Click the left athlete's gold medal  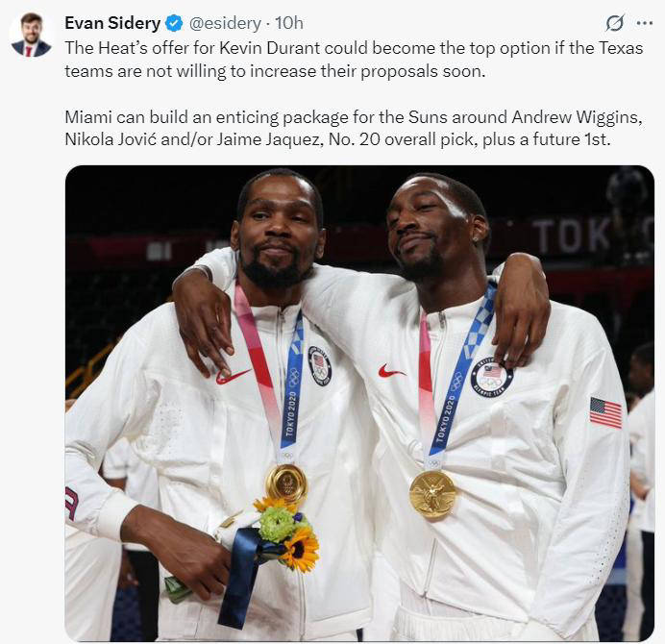click(285, 483)
